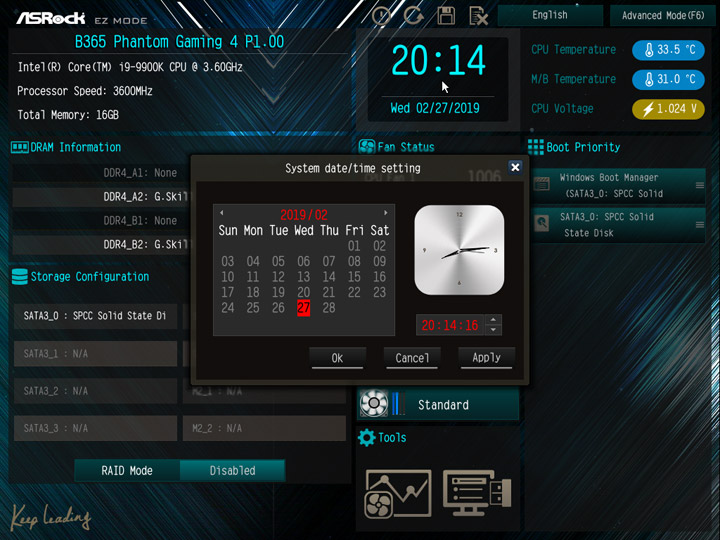Click the DRAM Information memory icon
The height and width of the screenshot is (540, 720).
(x=19, y=147)
